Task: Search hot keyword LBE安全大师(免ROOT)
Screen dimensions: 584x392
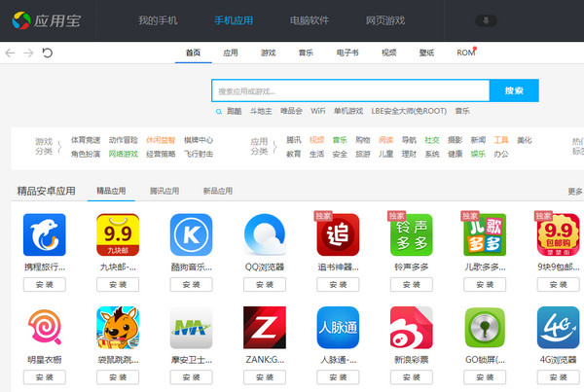Action: pyautogui.click(x=409, y=111)
